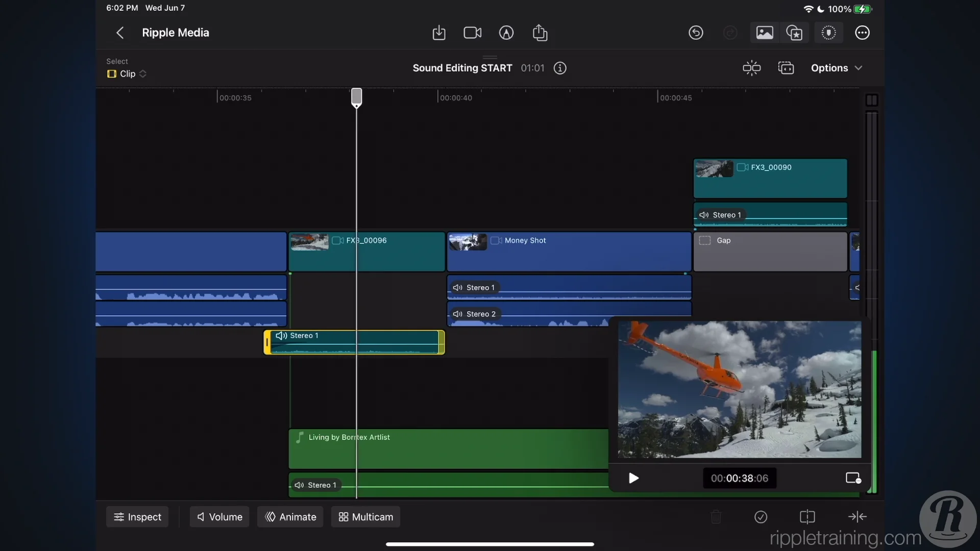
Task: Open the more options ellipsis icon
Action: coord(862,33)
